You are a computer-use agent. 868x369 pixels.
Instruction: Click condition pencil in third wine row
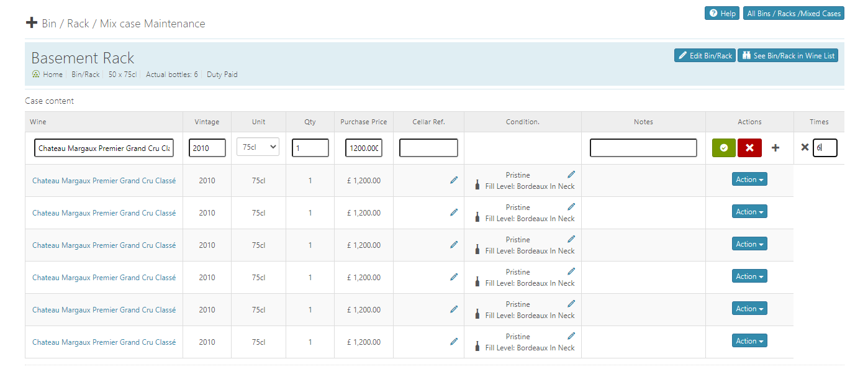pyautogui.click(x=571, y=239)
